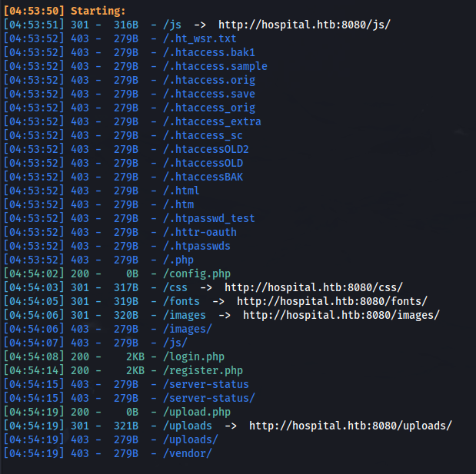Click the /login.php result entry

click(194, 356)
